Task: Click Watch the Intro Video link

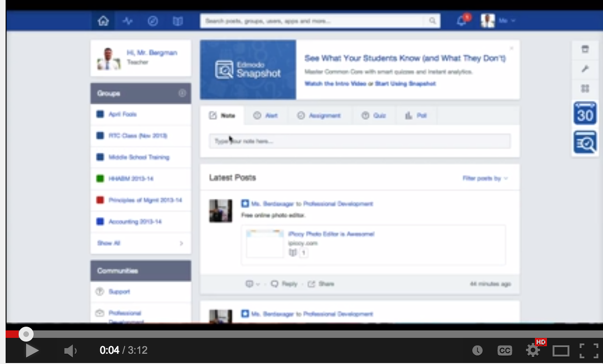Action: click(335, 84)
